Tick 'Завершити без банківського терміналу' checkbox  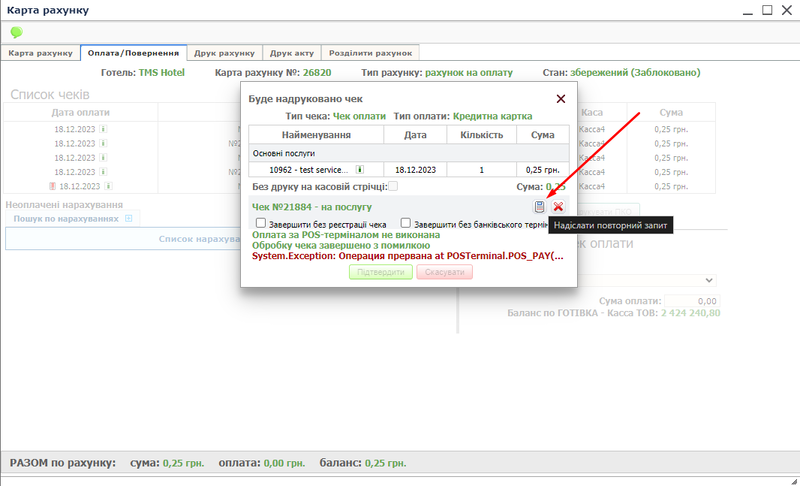(406, 223)
